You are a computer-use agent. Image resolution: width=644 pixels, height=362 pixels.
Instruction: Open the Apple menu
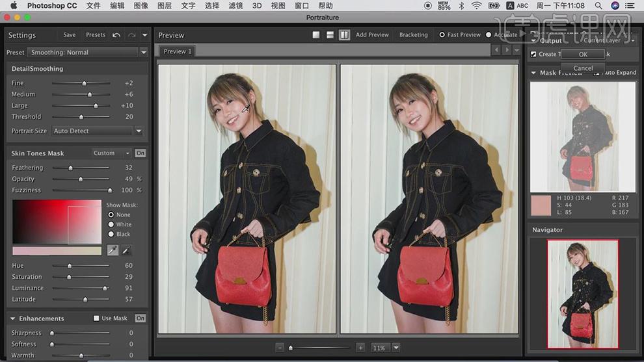click(14, 5)
